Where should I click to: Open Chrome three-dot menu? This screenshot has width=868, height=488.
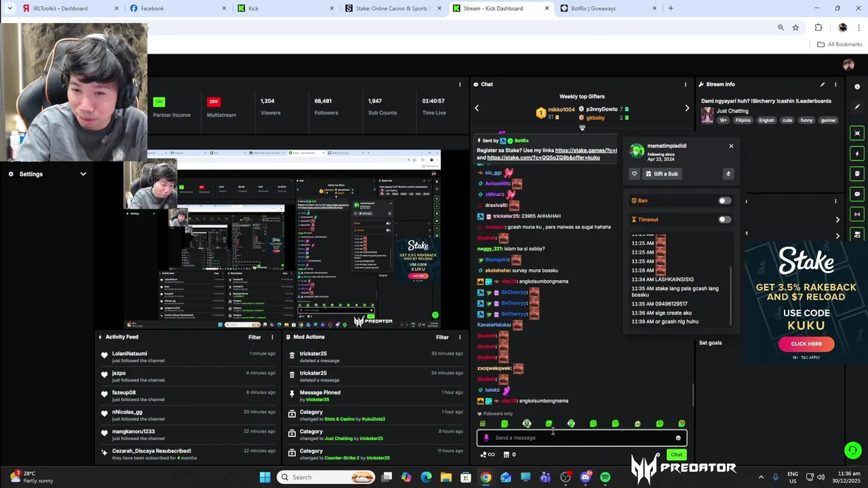859,28
